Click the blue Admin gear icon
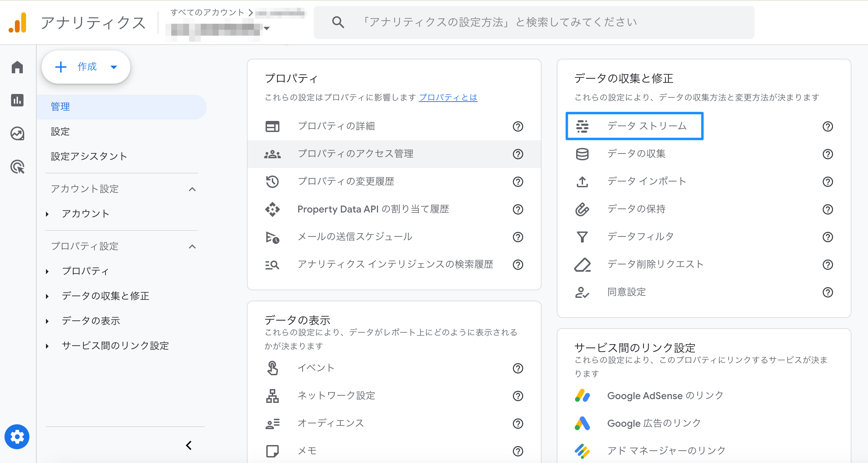 [17, 437]
